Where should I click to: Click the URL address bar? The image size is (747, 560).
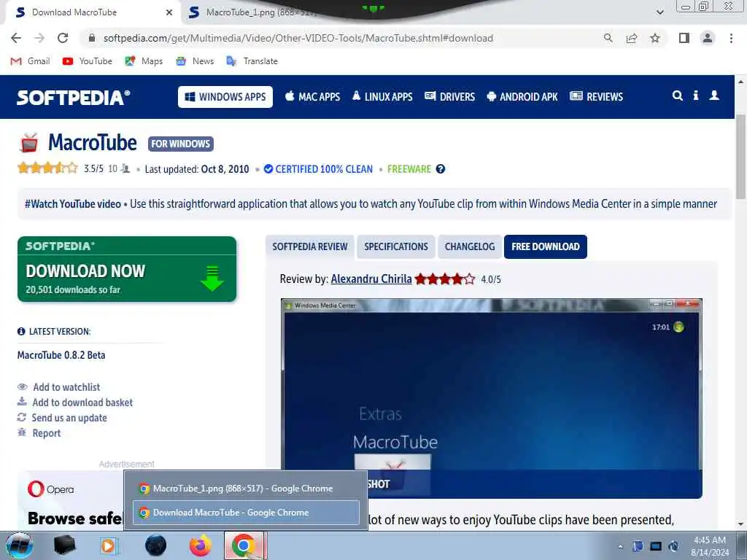[x=298, y=38]
